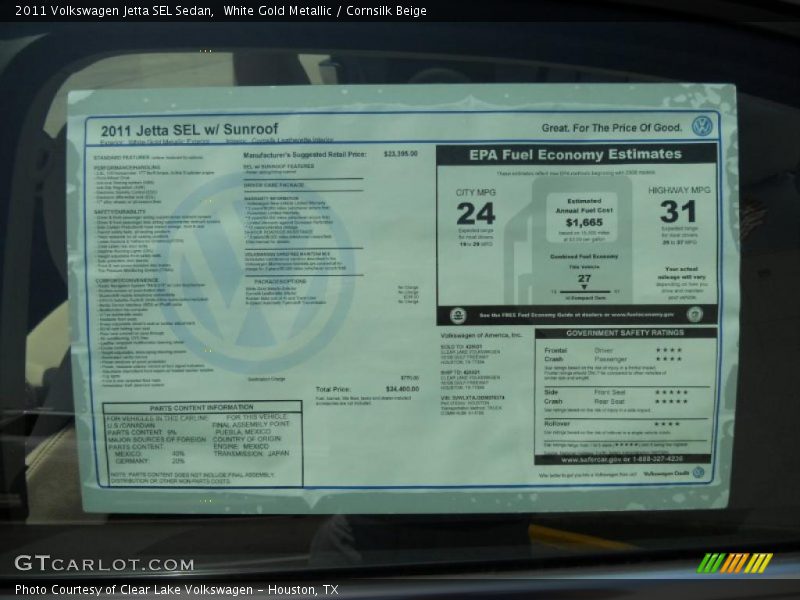Click the "Combined Fuel Economy" label
800x600 pixels.
click(584, 256)
